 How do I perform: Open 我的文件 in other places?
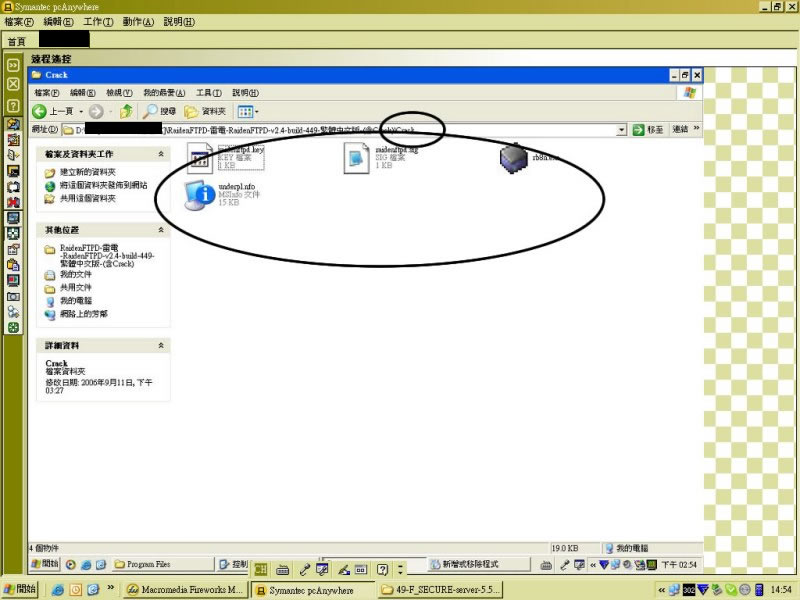coord(76,274)
